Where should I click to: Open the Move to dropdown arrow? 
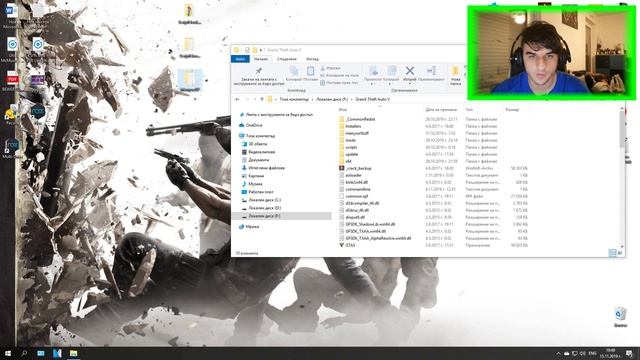tap(373, 84)
